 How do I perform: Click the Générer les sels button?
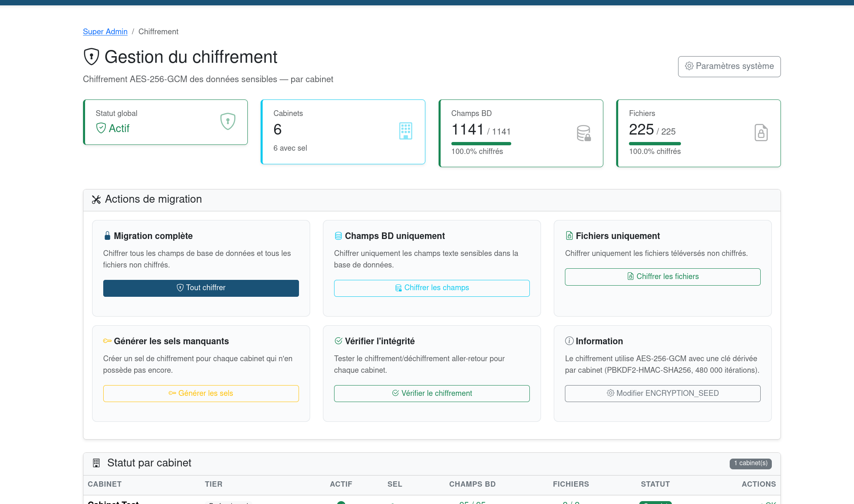tap(201, 393)
